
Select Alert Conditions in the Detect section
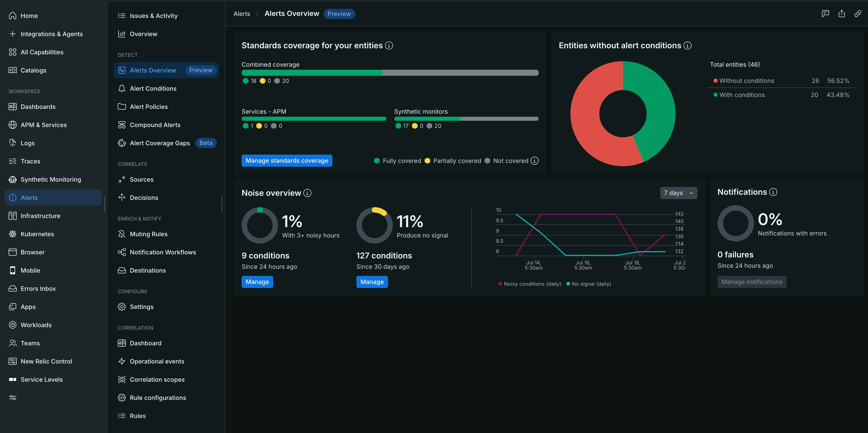click(166, 88)
